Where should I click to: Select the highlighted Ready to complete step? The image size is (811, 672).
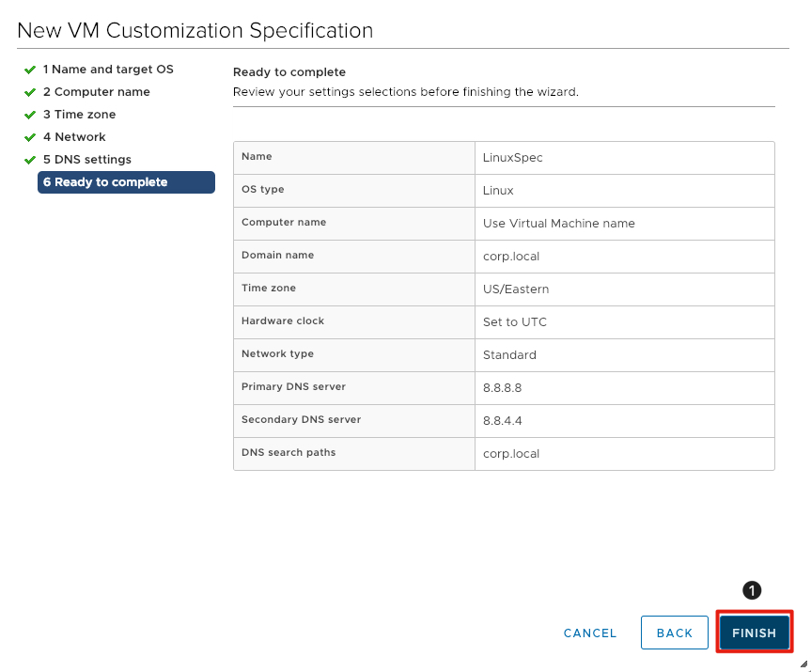tap(126, 182)
